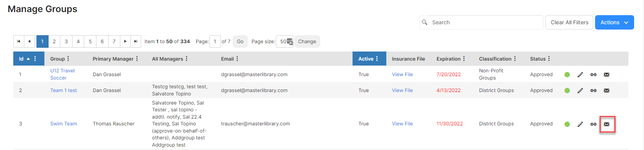Open the Active column options menu
Screen dimensions: 644x150
[x=377, y=59]
